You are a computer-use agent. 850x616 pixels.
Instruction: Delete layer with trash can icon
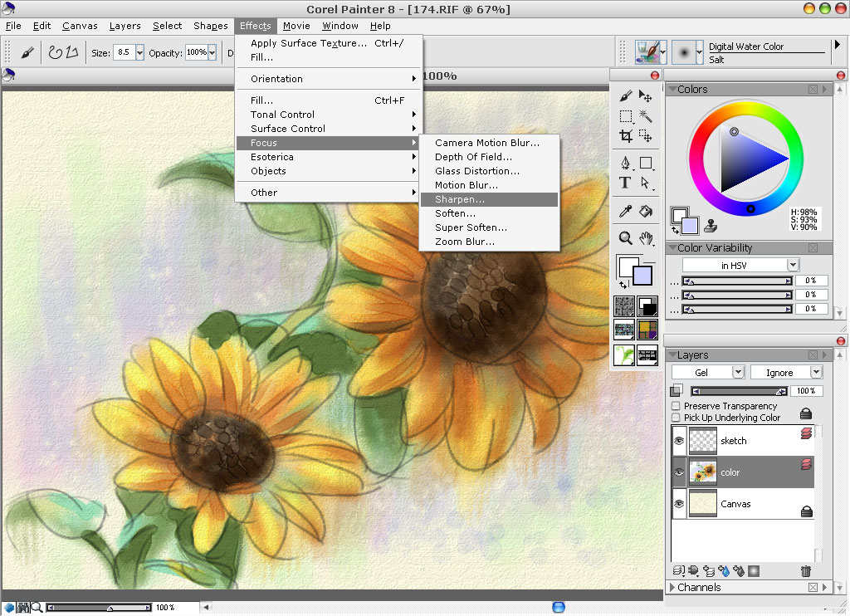(x=805, y=570)
